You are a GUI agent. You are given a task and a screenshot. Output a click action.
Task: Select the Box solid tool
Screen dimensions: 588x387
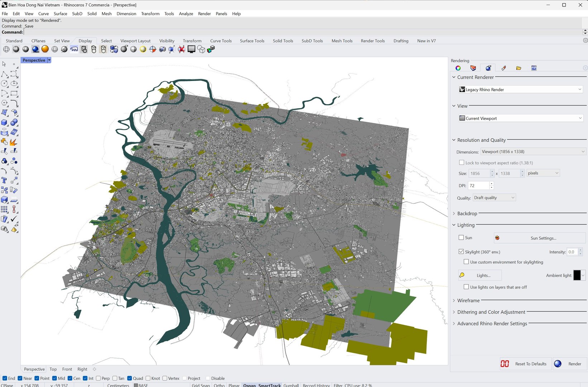[5, 123]
